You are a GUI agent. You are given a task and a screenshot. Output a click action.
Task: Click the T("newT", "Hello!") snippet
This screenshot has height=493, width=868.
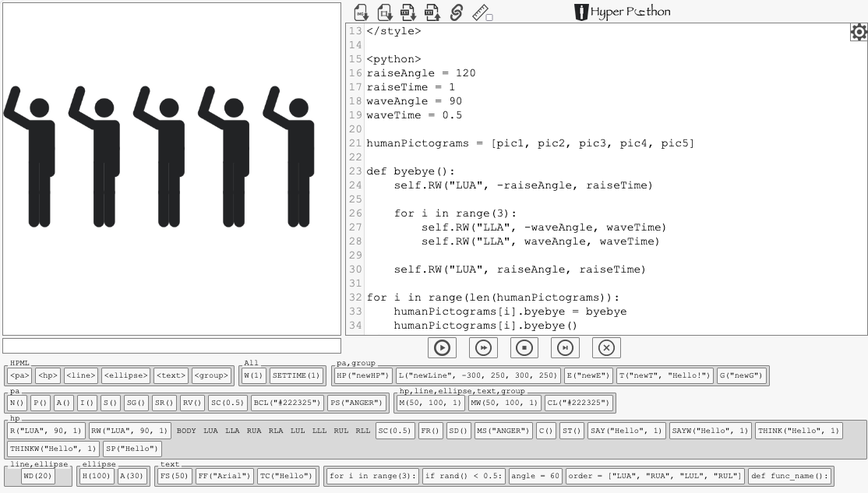(x=665, y=375)
